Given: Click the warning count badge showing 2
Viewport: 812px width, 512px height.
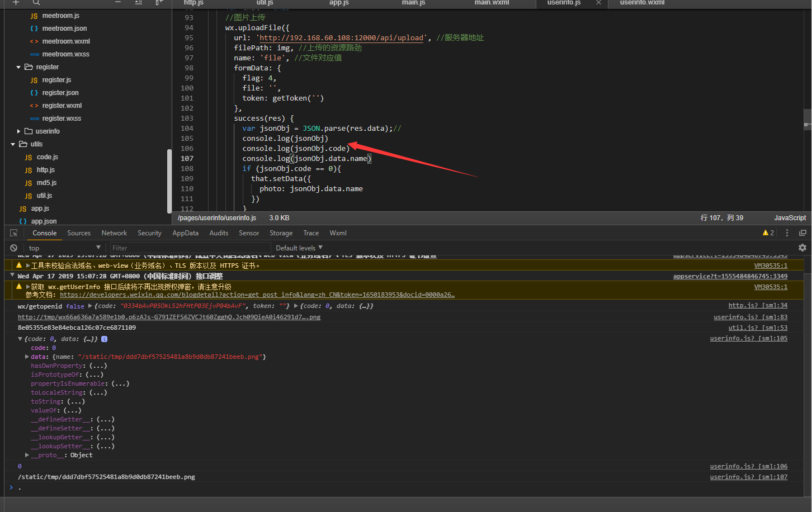Looking at the screenshot, I should [x=768, y=233].
